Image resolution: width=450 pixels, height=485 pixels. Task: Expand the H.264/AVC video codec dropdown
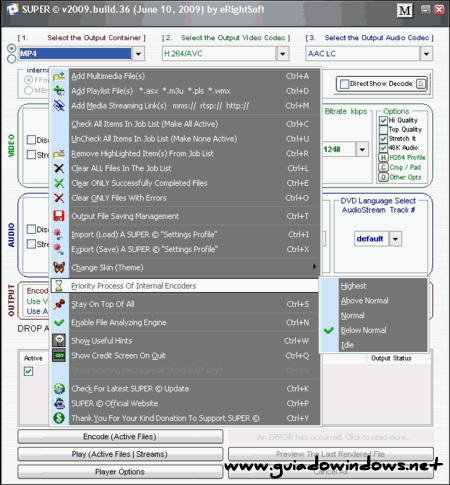pyautogui.click(x=283, y=54)
